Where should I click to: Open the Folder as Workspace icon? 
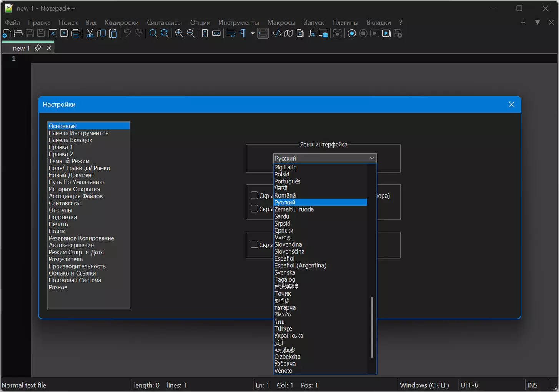(323, 33)
